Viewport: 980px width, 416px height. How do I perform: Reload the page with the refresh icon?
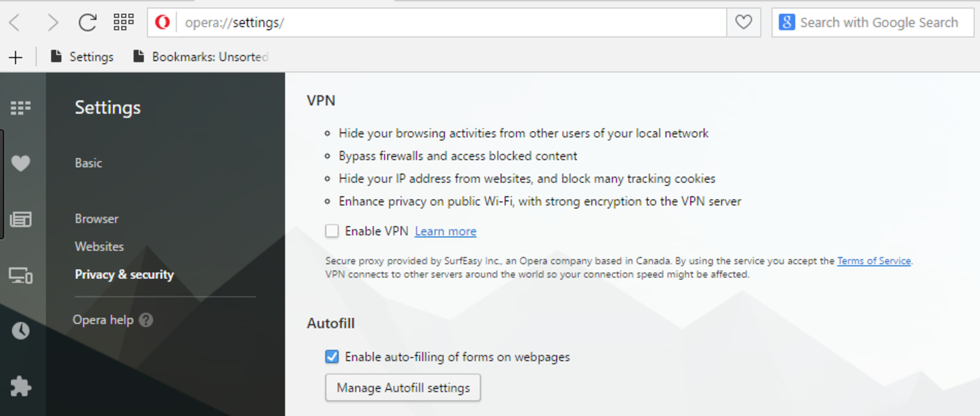(x=87, y=22)
